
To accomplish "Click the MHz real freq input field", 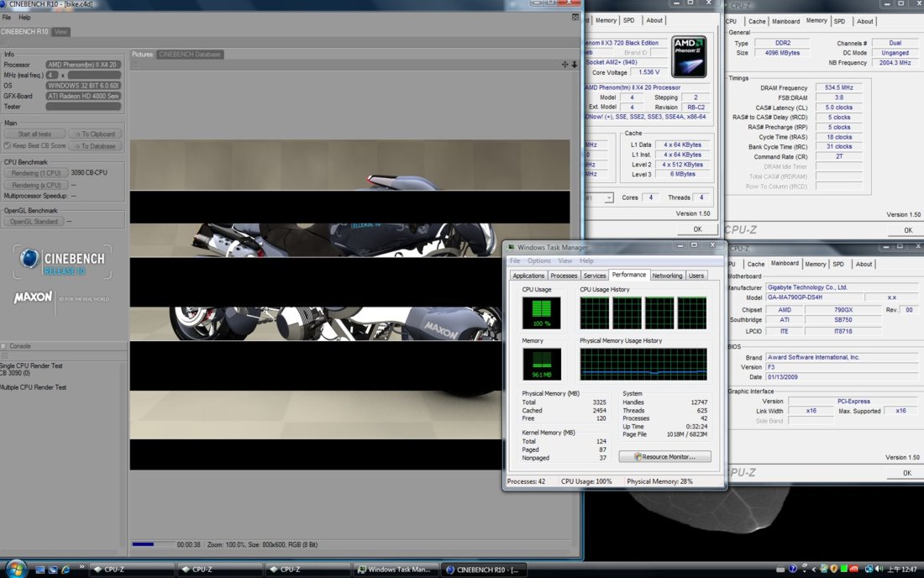I will [94, 75].
